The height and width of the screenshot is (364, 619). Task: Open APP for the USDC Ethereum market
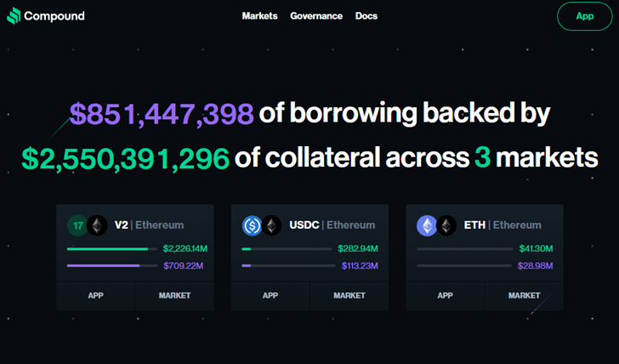(270, 296)
